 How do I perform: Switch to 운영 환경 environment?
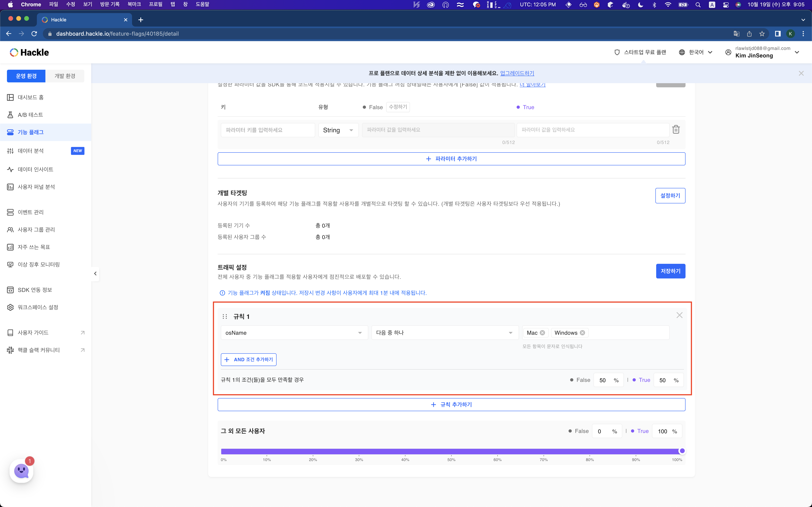(26, 76)
